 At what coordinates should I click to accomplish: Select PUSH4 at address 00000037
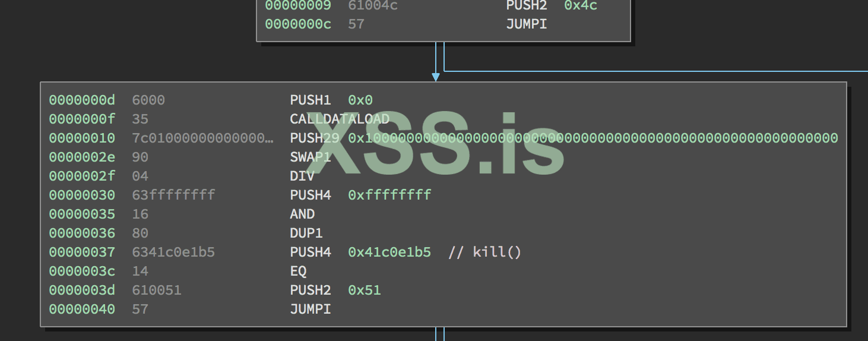pos(311,252)
